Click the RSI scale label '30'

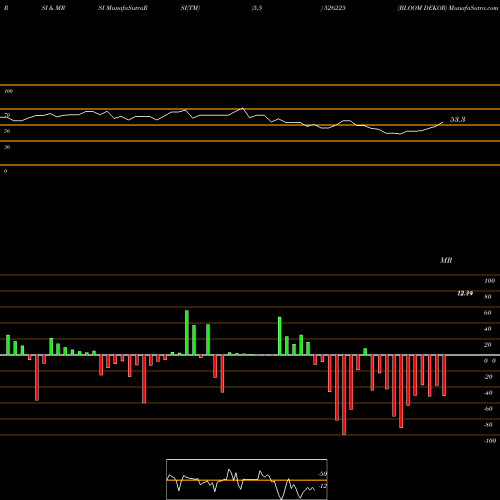7,147
